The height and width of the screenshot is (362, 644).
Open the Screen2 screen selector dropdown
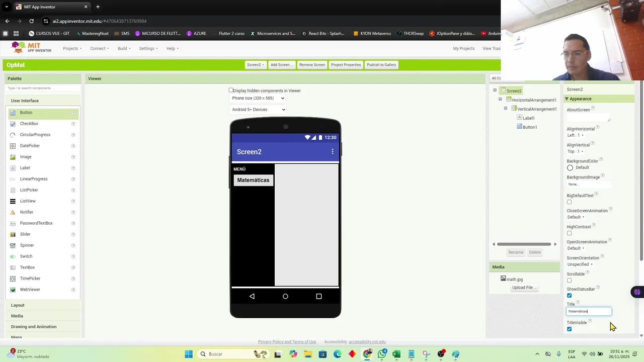(256, 65)
